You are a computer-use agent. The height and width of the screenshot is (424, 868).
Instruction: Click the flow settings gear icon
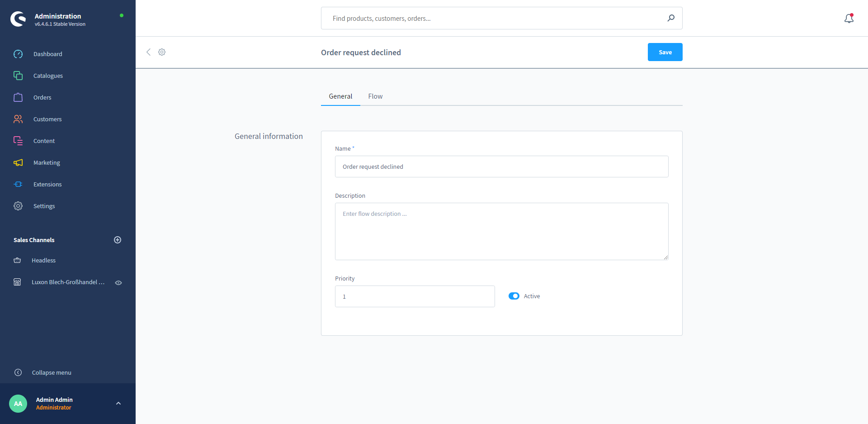tap(162, 52)
